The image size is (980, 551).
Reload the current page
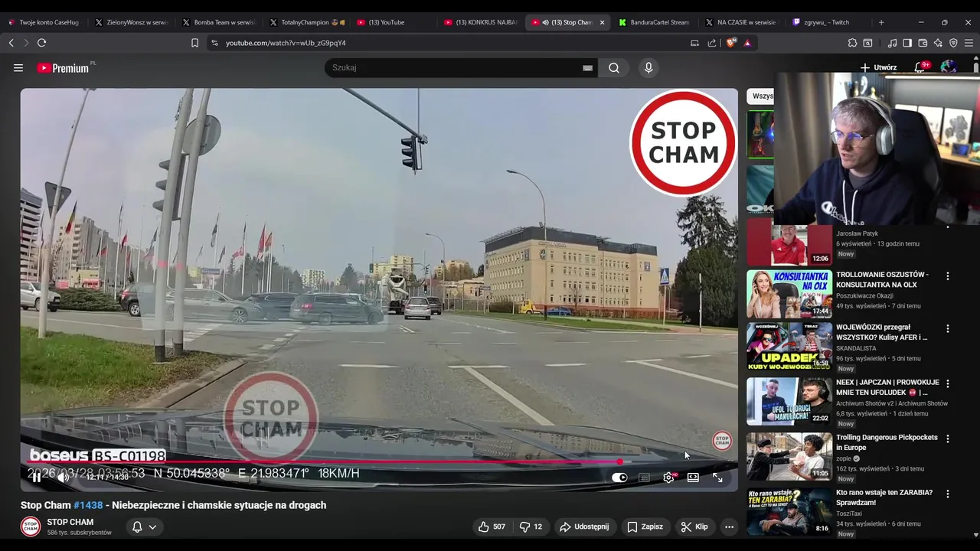pos(41,43)
